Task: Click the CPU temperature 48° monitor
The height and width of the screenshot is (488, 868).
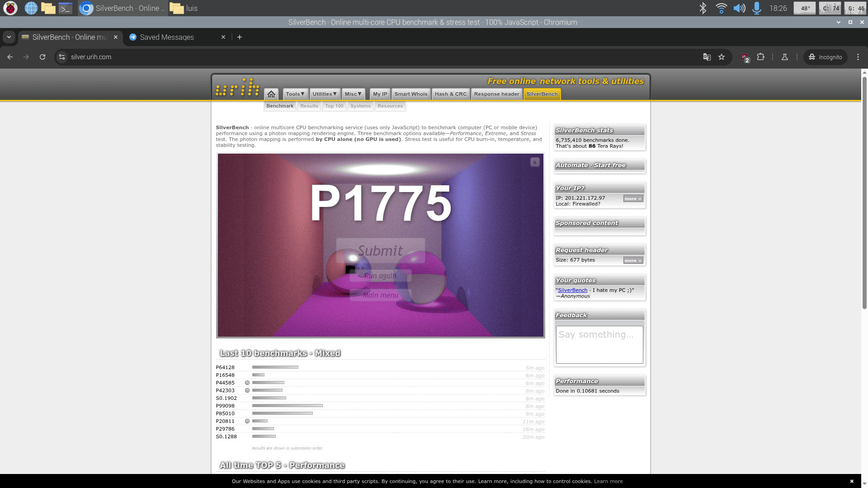Action: (x=805, y=8)
